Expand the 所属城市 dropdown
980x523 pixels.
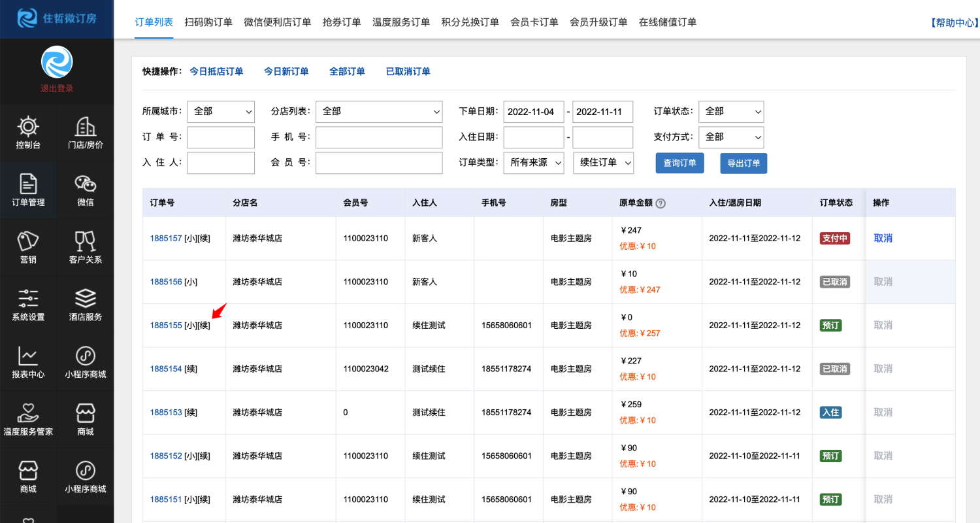[221, 111]
